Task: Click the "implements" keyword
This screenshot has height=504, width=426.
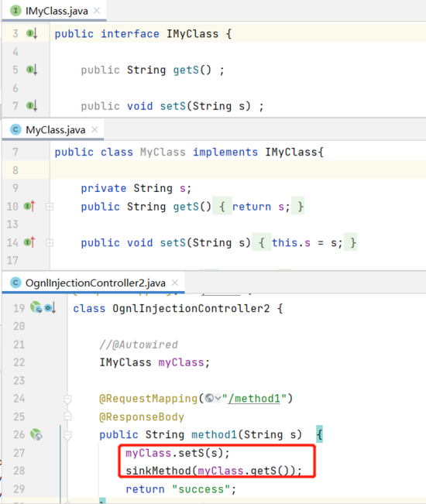Action: pyautogui.click(x=225, y=152)
